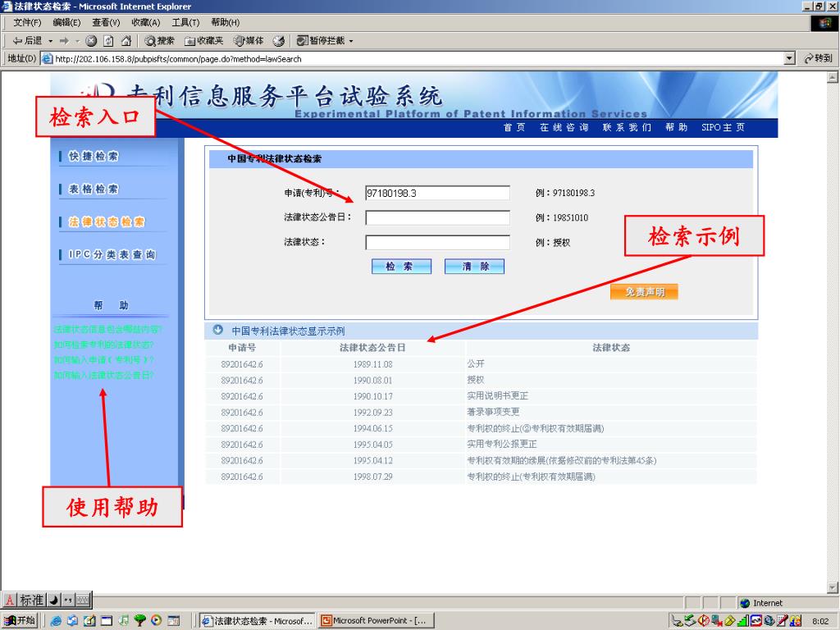Image resolution: width=840 pixels, height=630 pixels.
Task: Open the IME soft keyboard icon
Action: (x=83, y=600)
